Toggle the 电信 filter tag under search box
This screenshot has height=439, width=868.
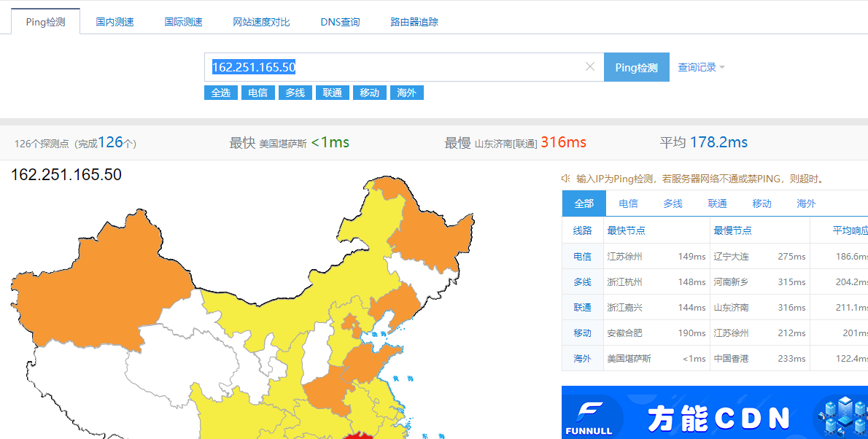point(257,93)
